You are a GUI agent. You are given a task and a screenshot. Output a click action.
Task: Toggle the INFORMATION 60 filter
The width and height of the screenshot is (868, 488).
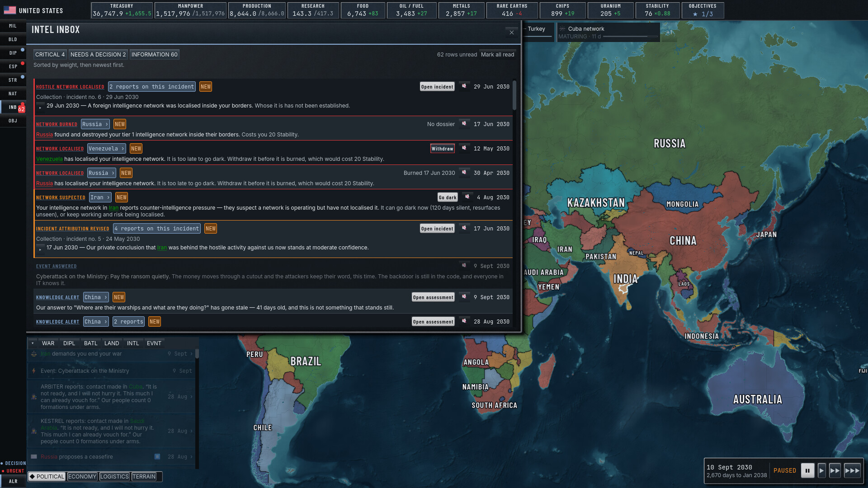[x=154, y=54]
